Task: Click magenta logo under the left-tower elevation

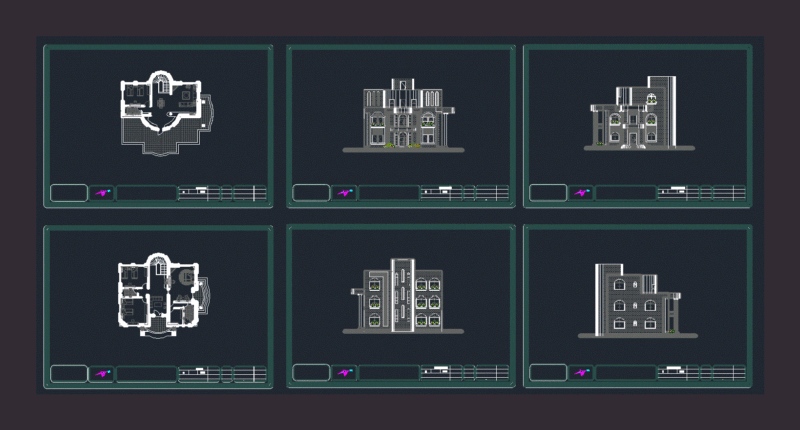Action: [581, 373]
